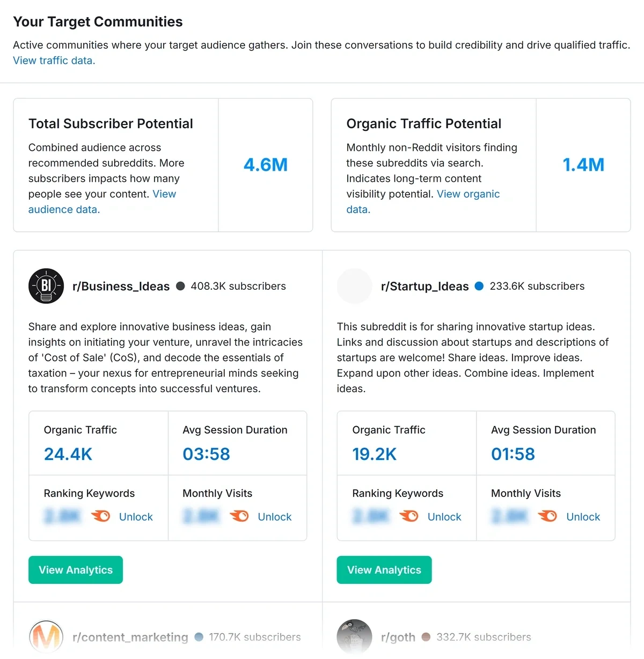Screen dimensions: 644x659
Task: Click the r/goth raven avatar
Action: tap(354, 637)
